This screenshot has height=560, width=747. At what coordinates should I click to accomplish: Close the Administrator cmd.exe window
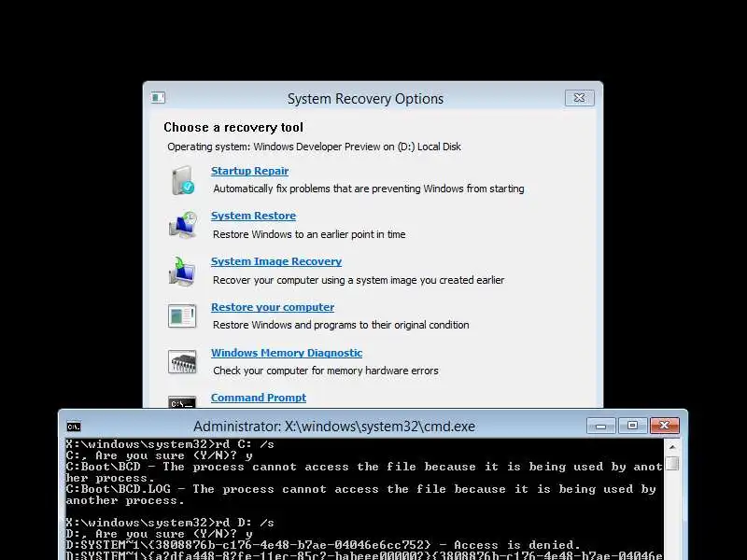coord(665,426)
